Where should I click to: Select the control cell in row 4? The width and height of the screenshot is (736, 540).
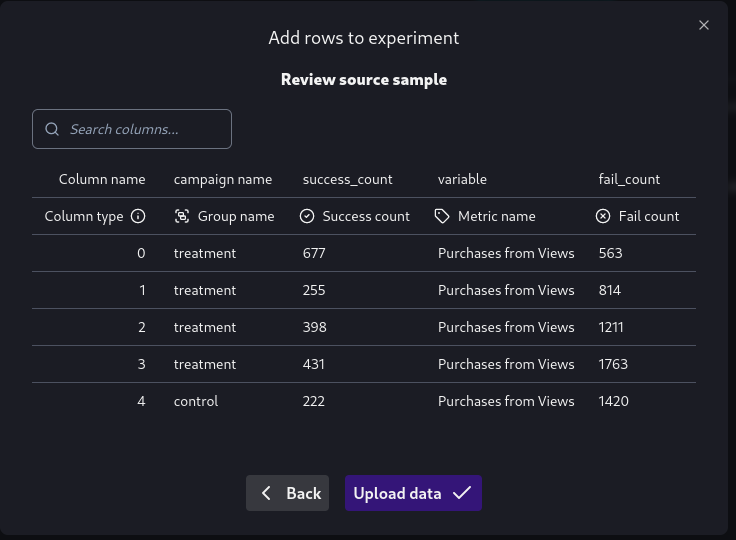(x=196, y=401)
